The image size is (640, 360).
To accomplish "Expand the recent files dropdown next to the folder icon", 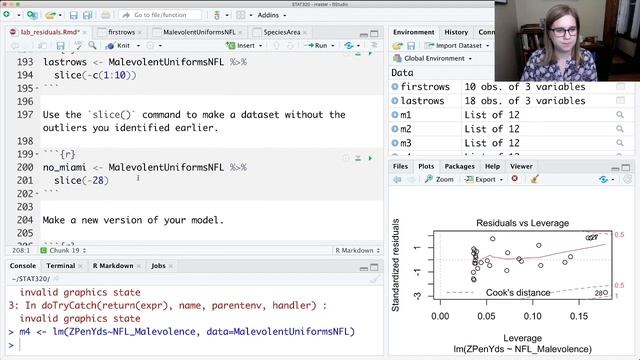I will (x=60, y=15).
